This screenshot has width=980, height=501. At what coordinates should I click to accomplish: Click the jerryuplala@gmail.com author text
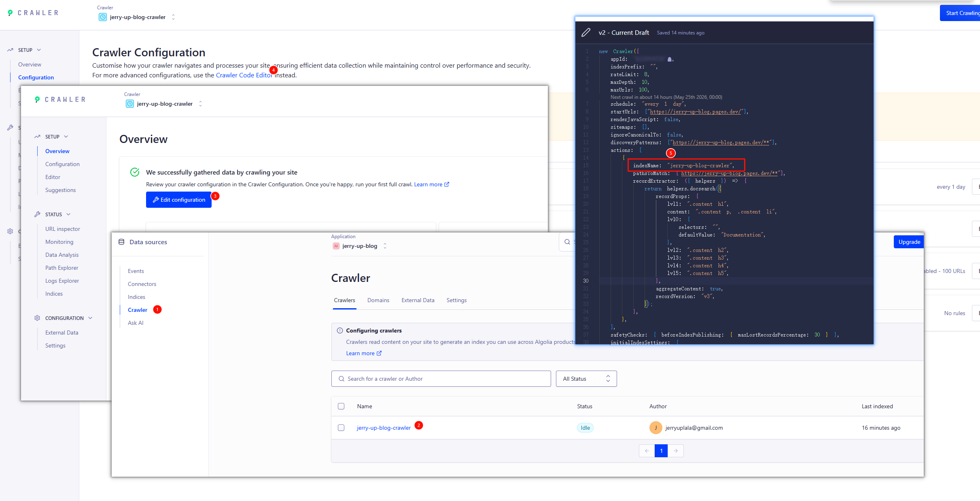point(694,428)
